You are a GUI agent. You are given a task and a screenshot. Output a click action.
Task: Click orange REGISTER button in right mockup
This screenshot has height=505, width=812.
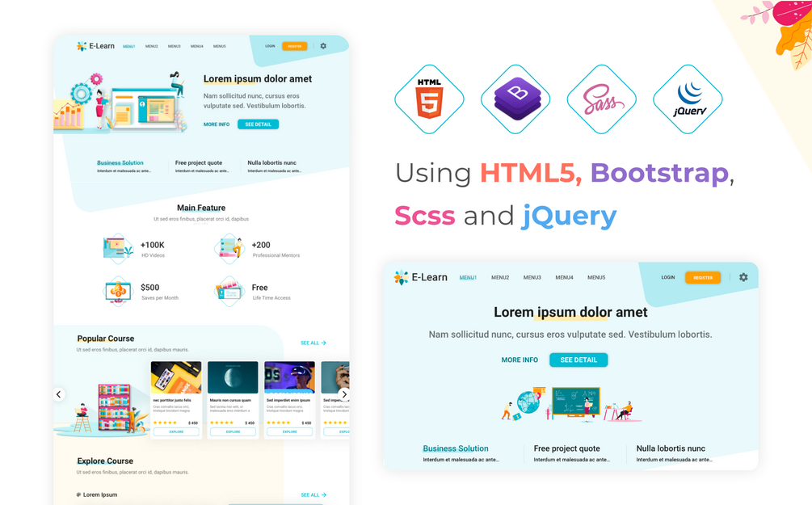703,278
